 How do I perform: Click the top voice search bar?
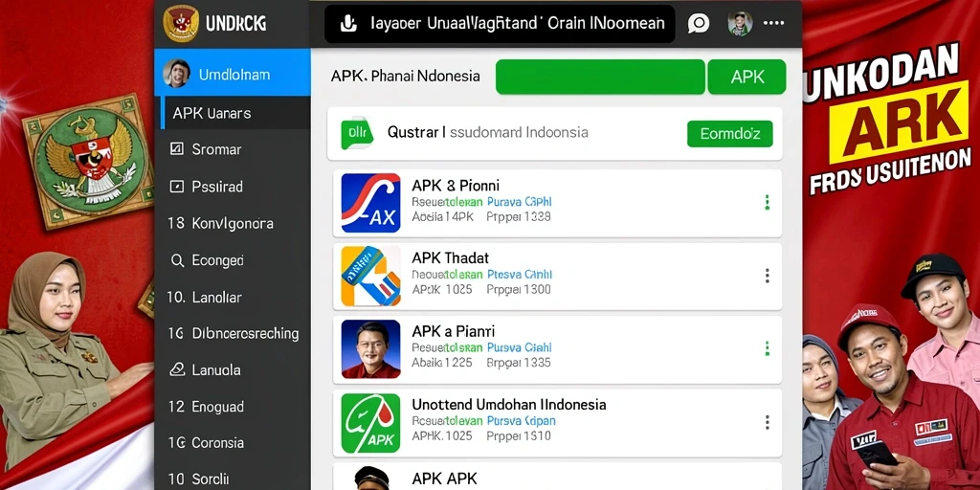tap(500, 24)
